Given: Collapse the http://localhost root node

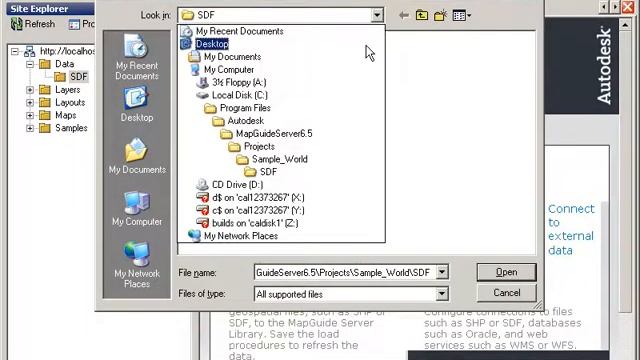Looking at the screenshot, I should coord(15,51).
